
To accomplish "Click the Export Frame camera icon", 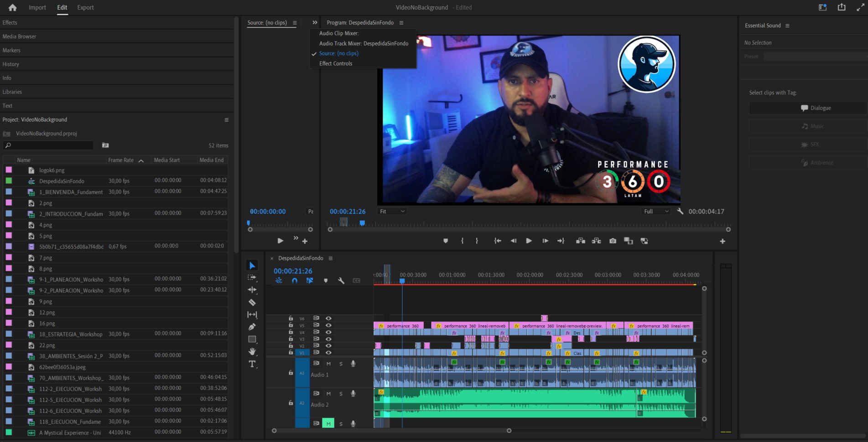I will (x=613, y=241).
